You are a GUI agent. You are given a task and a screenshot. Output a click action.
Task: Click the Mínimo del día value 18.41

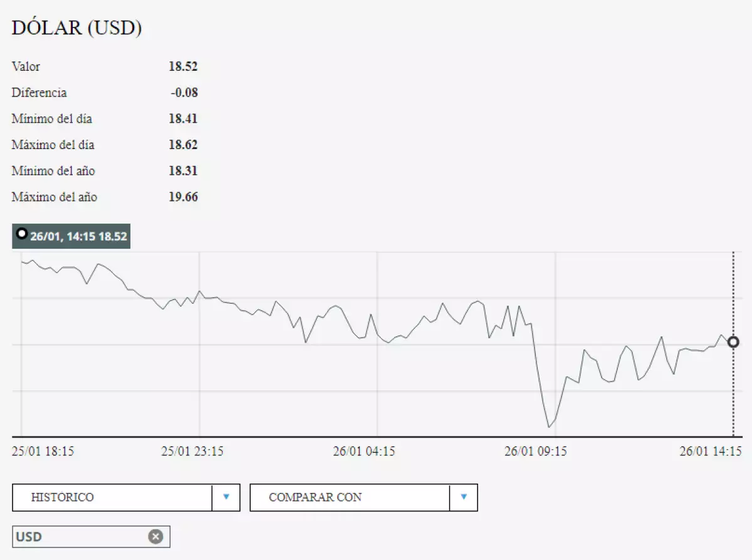click(x=183, y=118)
